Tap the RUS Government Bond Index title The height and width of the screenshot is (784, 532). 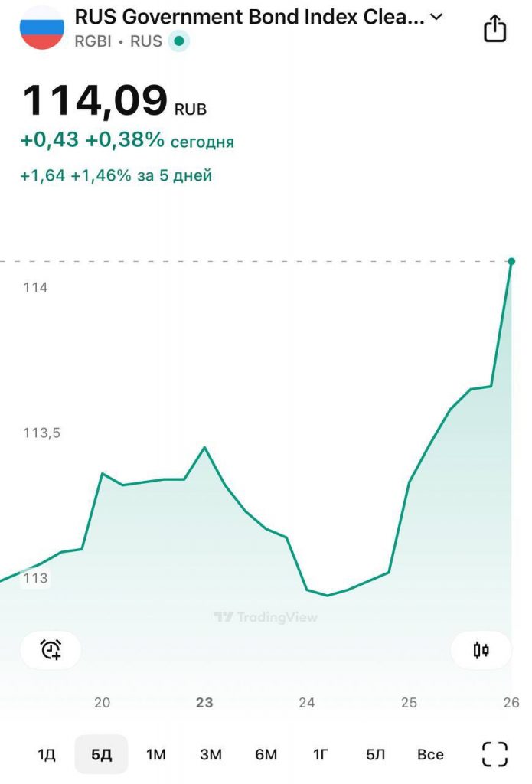249,18
